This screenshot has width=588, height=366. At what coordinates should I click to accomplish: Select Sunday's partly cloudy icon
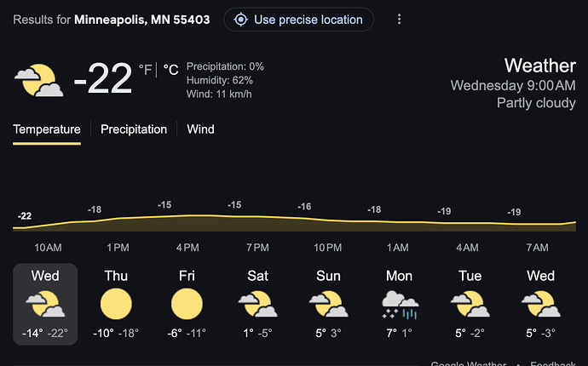(x=328, y=304)
